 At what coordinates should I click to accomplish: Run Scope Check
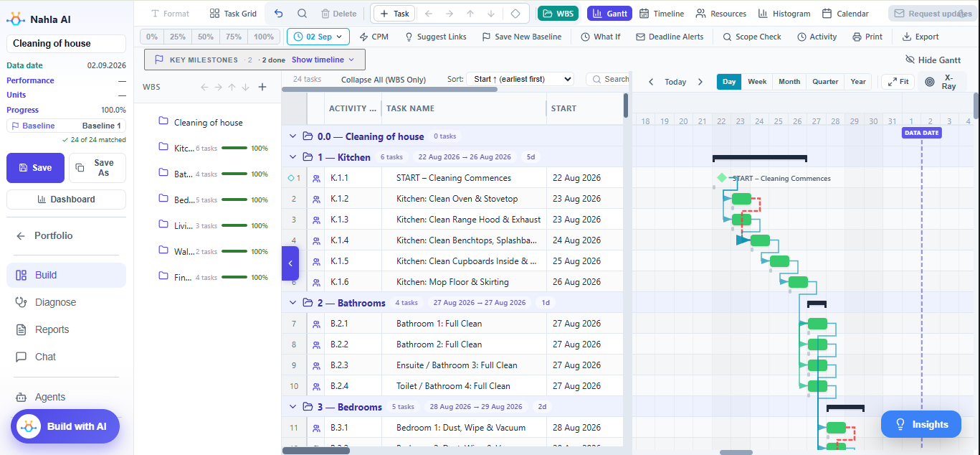(752, 37)
